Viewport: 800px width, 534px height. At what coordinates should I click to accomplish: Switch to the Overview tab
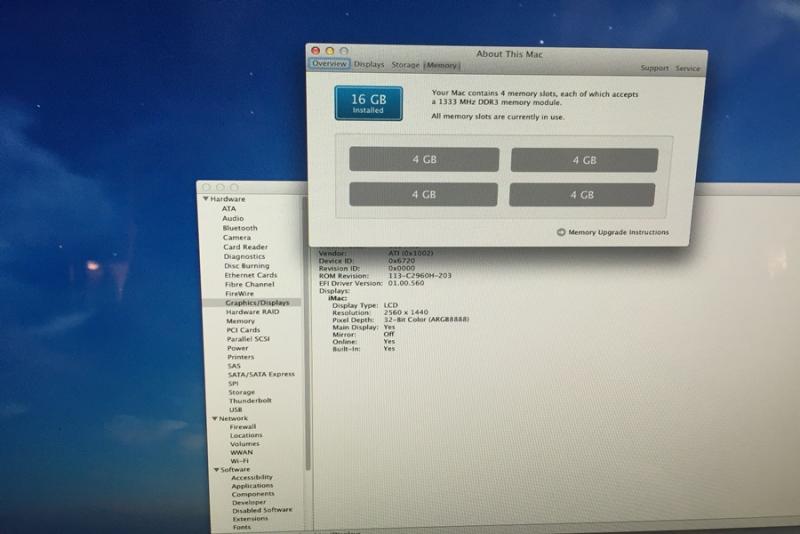(x=329, y=64)
